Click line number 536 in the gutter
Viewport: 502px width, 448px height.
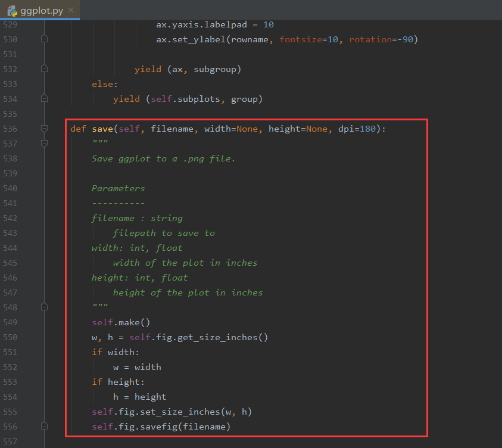point(10,129)
